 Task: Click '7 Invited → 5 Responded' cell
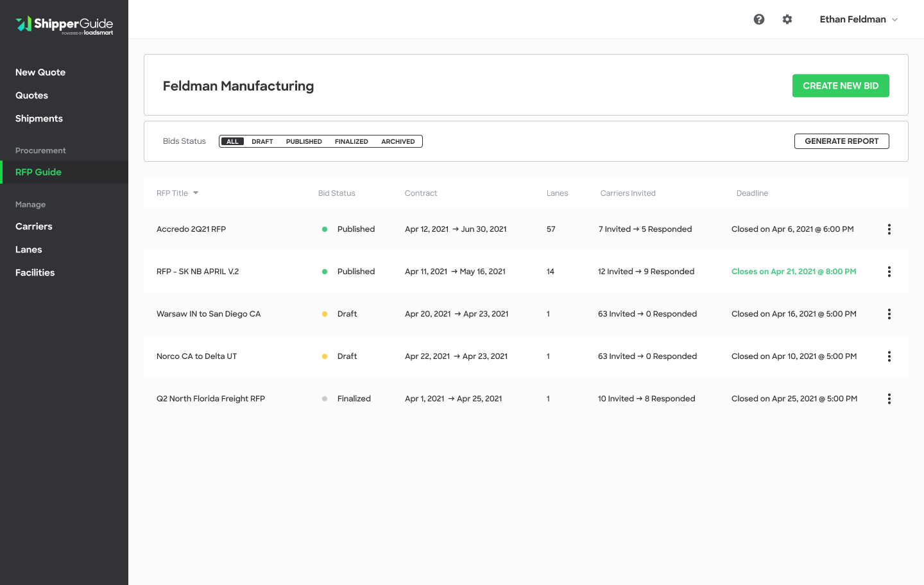click(x=646, y=229)
